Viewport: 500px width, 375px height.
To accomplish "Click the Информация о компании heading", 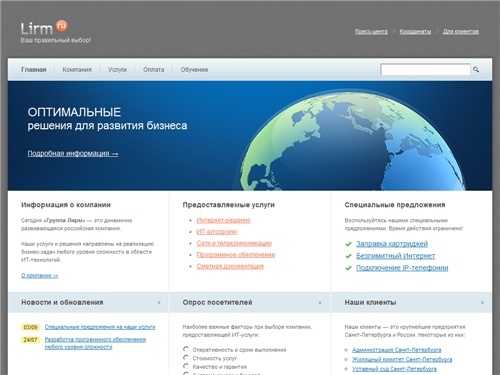I will pyautogui.click(x=66, y=205).
